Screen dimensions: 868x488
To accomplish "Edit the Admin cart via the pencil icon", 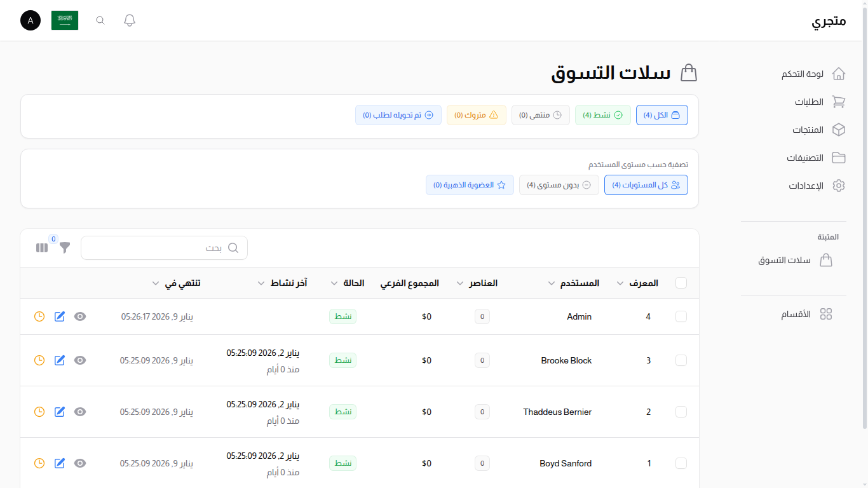I will point(59,316).
